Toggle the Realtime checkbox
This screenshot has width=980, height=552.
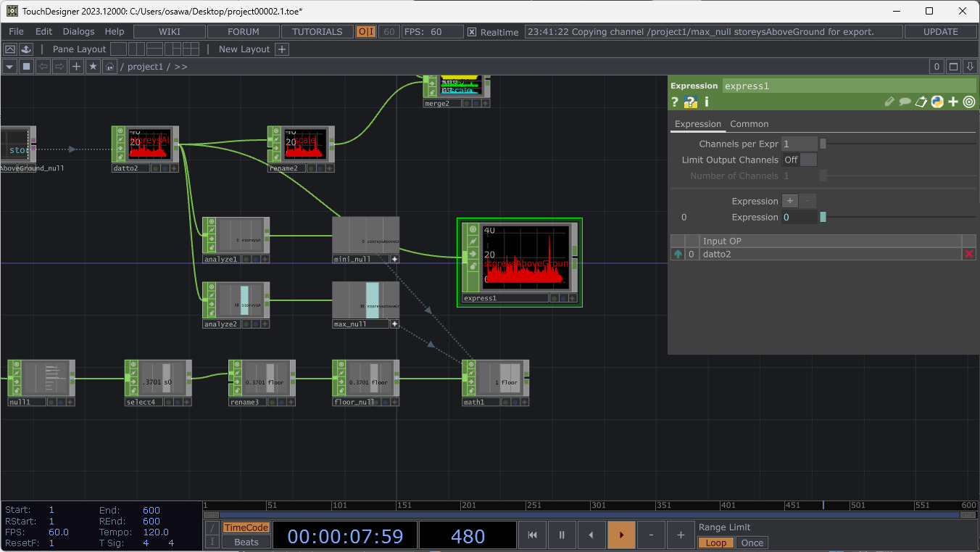pos(472,32)
